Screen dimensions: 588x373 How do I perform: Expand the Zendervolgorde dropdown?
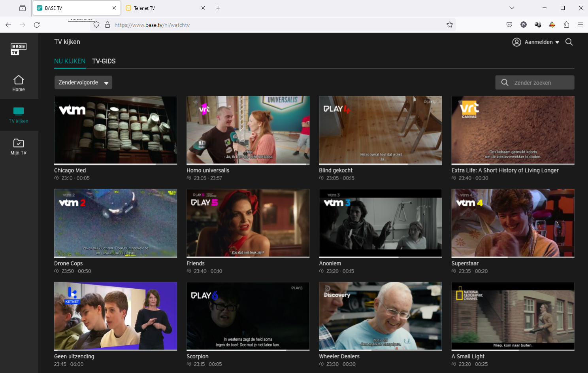tap(83, 83)
